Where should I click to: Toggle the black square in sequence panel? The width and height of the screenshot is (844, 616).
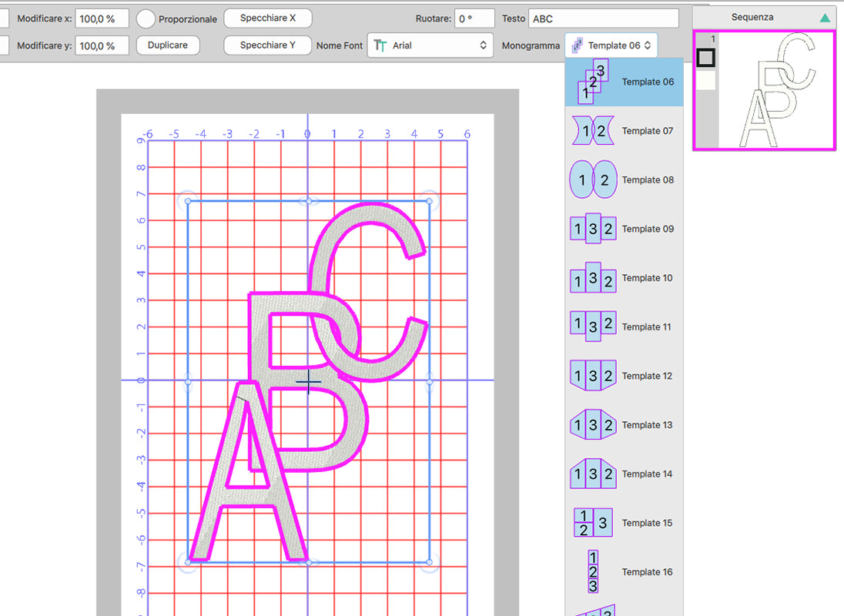(x=705, y=57)
